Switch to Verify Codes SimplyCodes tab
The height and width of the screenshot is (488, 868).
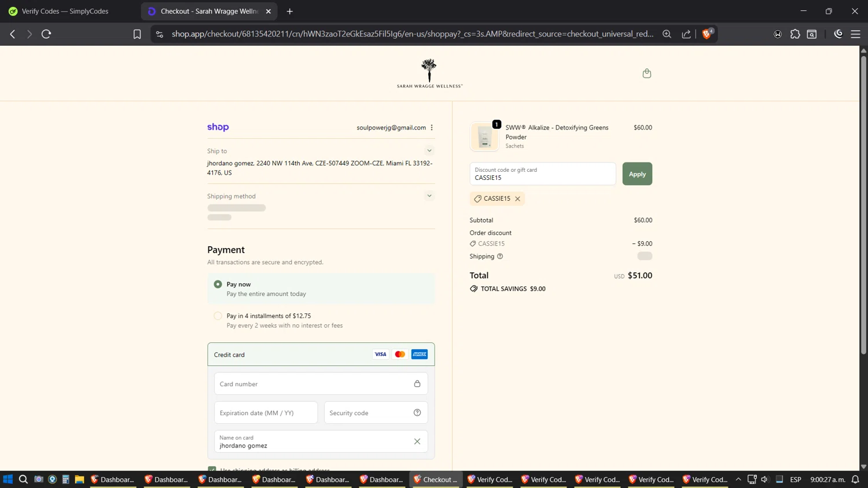[65, 11]
